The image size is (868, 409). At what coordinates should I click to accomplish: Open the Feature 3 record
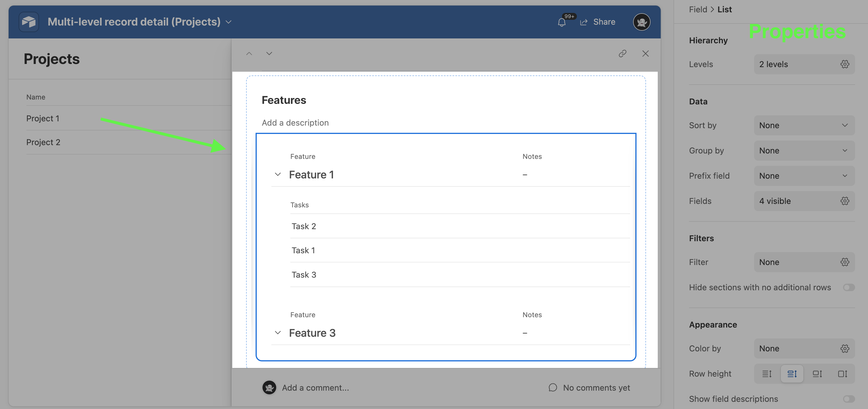click(312, 333)
